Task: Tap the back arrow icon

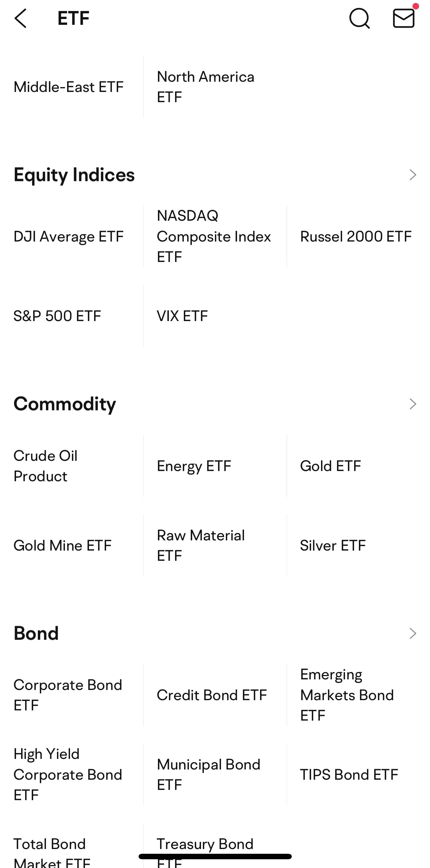Action: pyautogui.click(x=20, y=18)
